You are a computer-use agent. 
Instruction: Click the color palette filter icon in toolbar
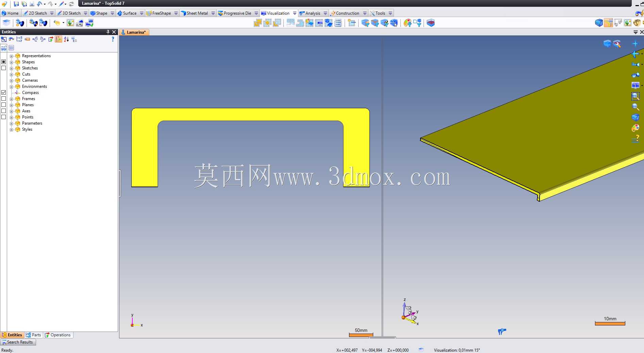coord(407,23)
